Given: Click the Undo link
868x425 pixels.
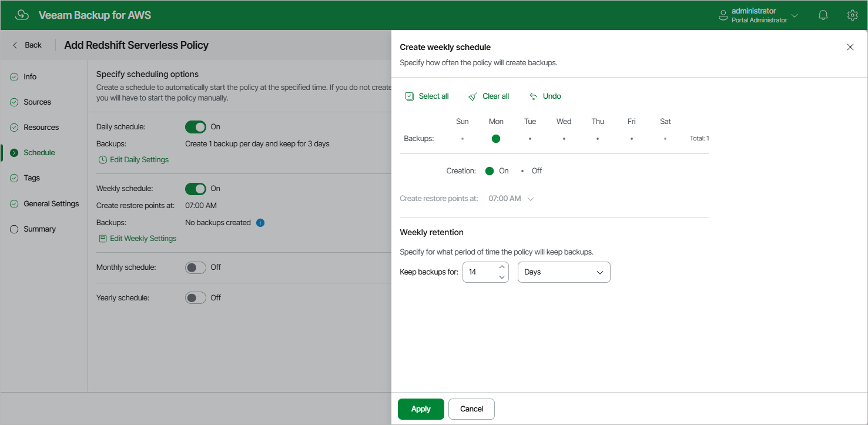Looking at the screenshot, I should coord(552,96).
